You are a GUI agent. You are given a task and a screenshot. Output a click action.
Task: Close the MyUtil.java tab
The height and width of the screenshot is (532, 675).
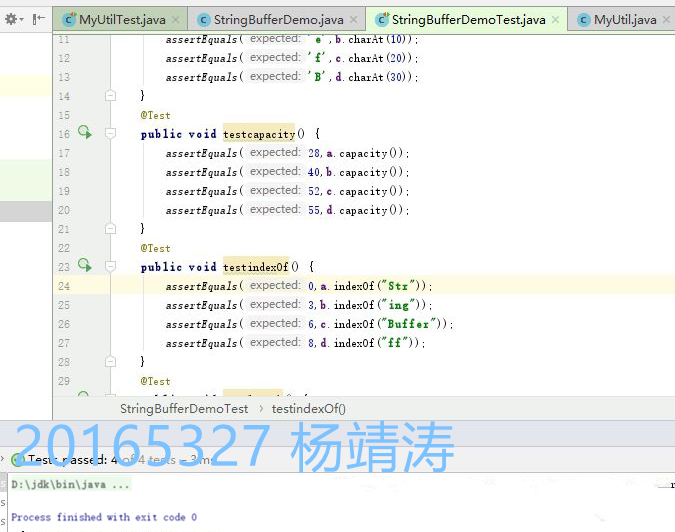point(666,20)
